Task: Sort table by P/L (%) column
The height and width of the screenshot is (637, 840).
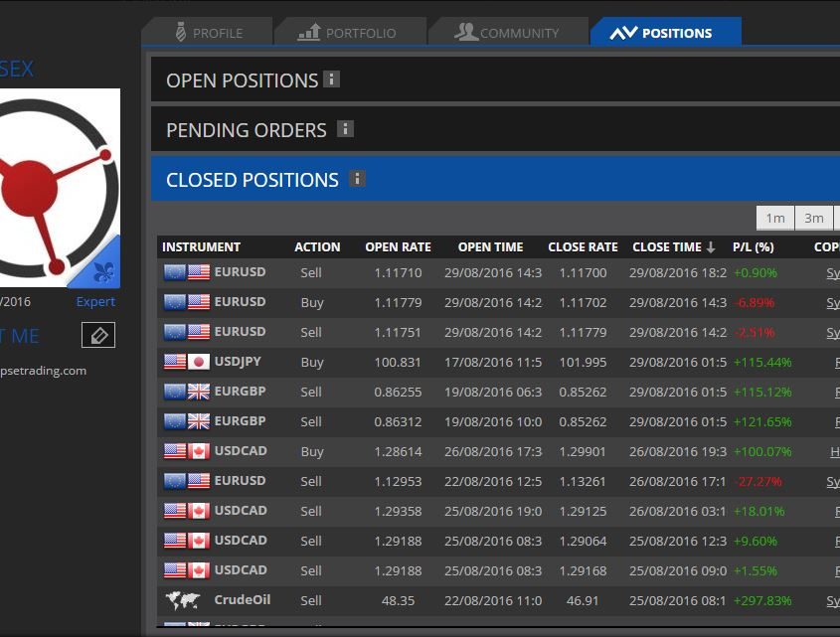Action: click(753, 247)
